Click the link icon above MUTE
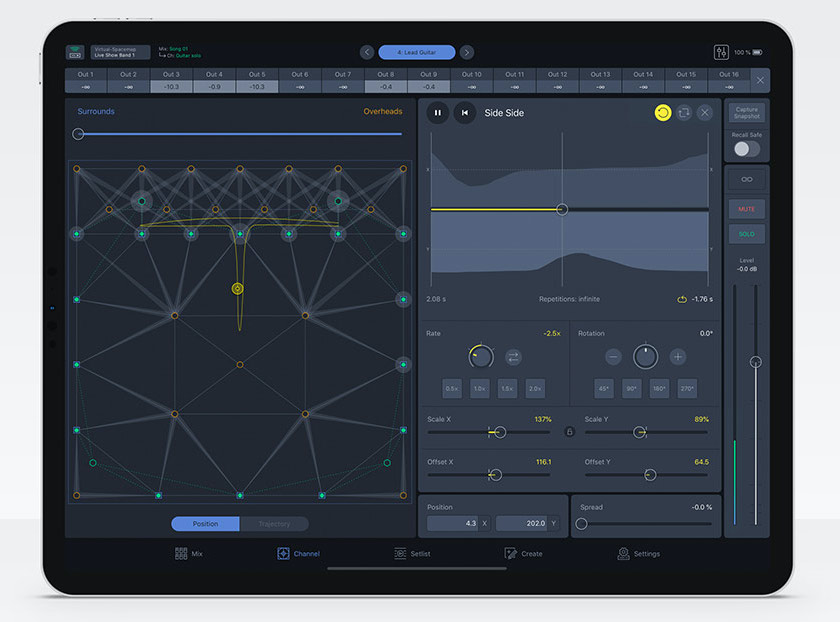 [747, 180]
